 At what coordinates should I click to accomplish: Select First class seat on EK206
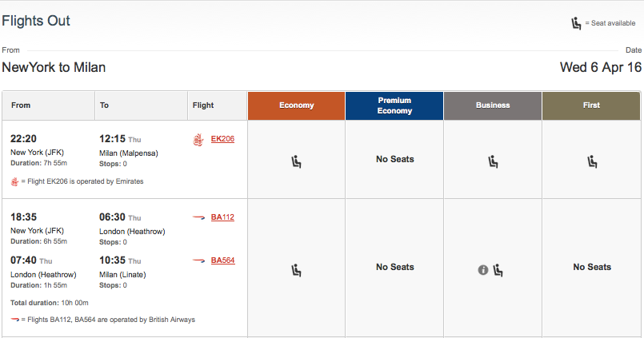click(x=592, y=161)
